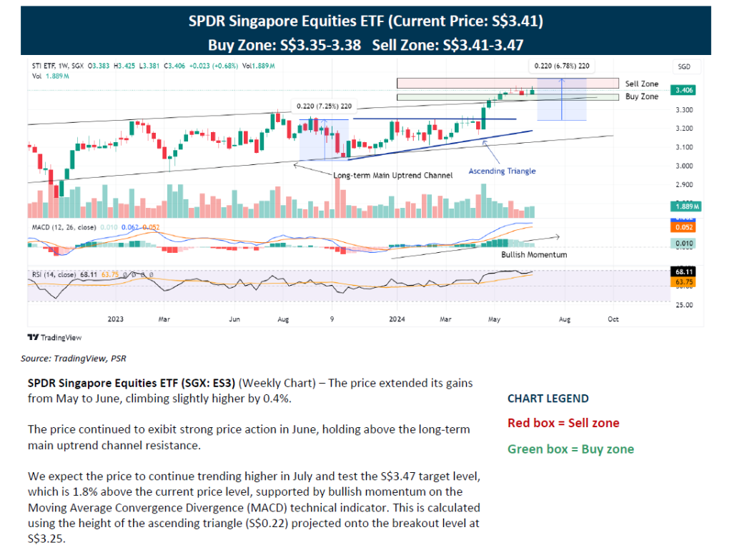
Task: Click the MACD (12, 26, close) indicator legend
Action: tap(65, 227)
